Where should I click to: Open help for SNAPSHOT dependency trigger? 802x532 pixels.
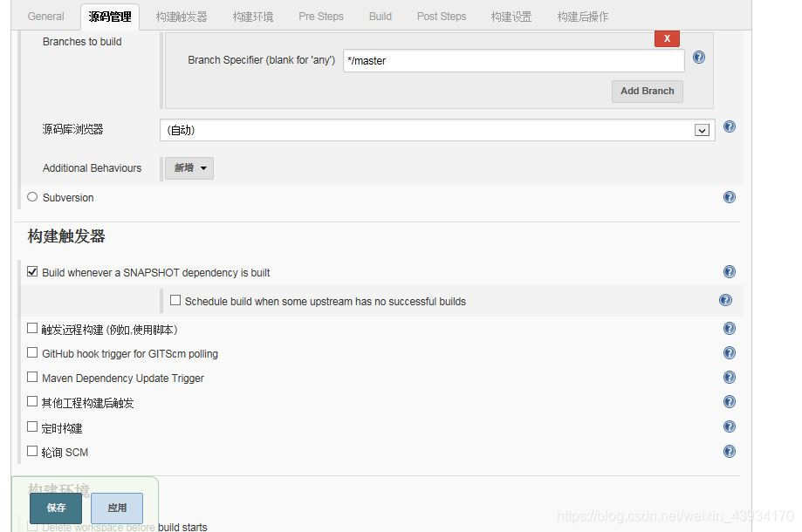click(x=730, y=272)
